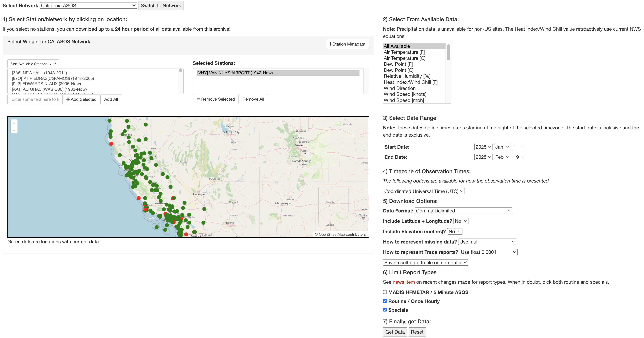Click the red station dot near Mexicali
The image size is (644, 338).
pyautogui.click(x=186, y=234)
